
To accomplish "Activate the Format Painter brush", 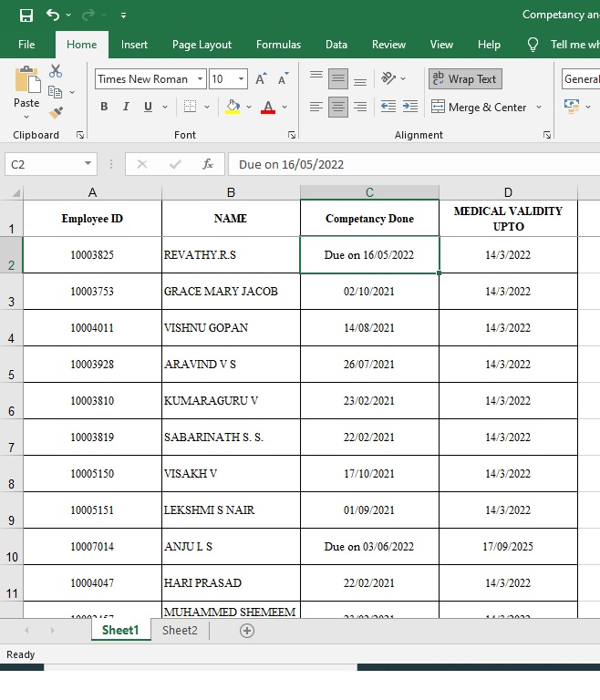I will click(x=56, y=112).
